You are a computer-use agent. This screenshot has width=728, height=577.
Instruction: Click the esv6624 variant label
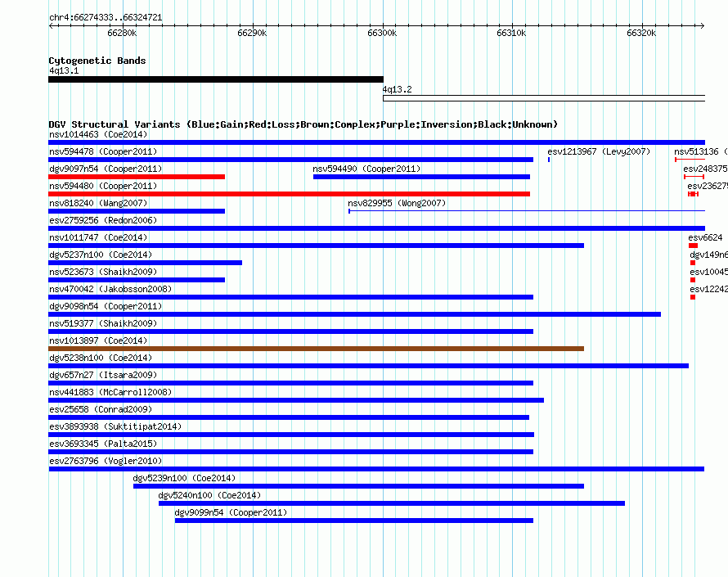click(x=705, y=237)
